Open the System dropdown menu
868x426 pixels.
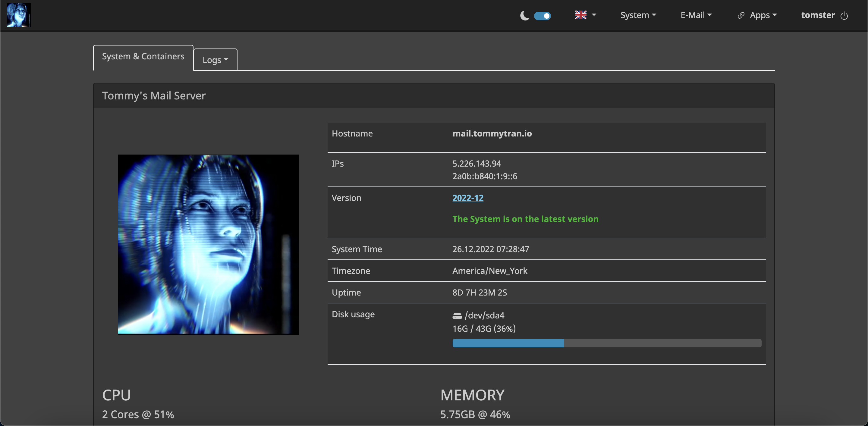(x=638, y=15)
